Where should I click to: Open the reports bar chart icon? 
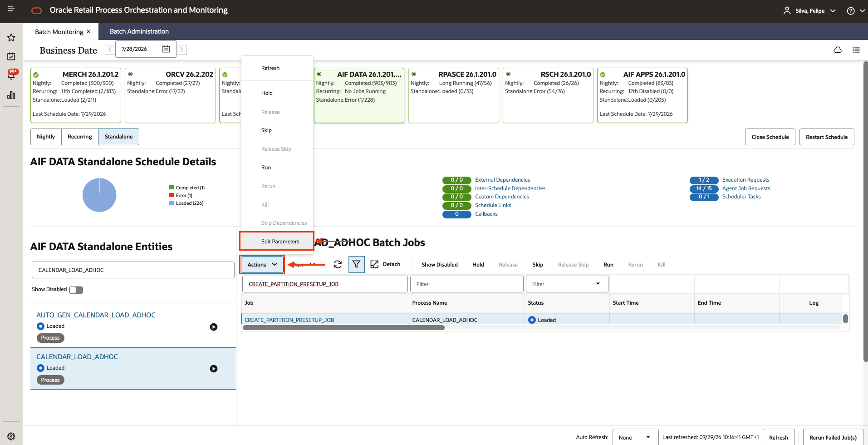(x=11, y=95)
